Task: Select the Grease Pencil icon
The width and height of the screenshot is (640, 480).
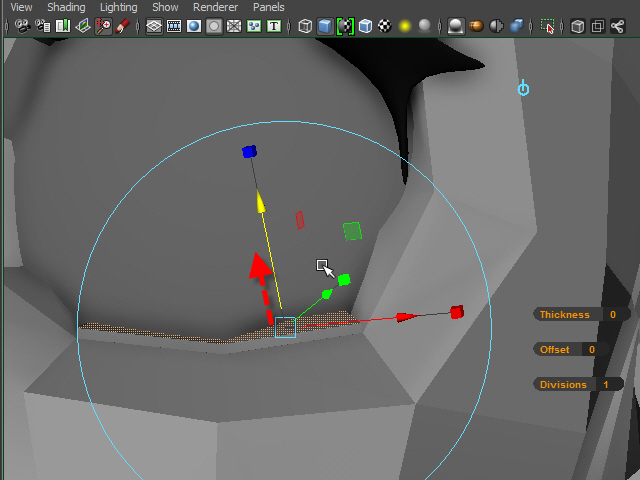Action: (x=122, y=27)
